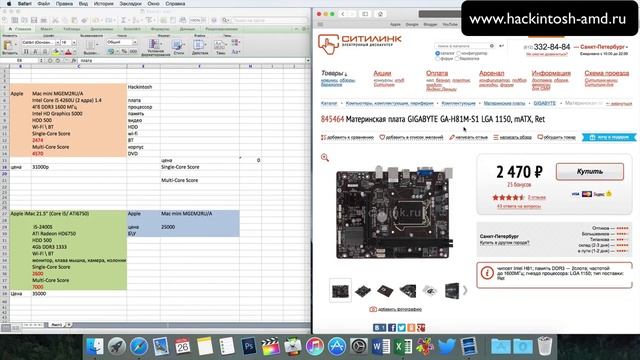Screen dimensions: 640x360
Task: Launch Photoshop from the Dock
Action: (x=248, y=347)
